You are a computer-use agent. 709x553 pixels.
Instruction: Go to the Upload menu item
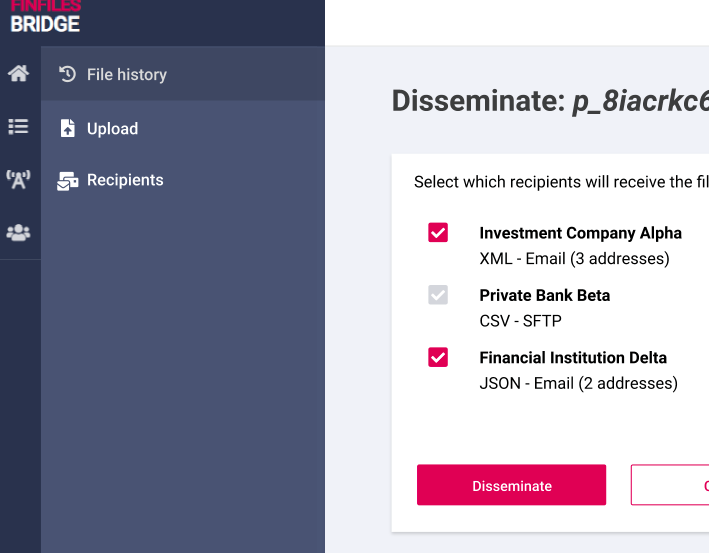tap(183, 128)
